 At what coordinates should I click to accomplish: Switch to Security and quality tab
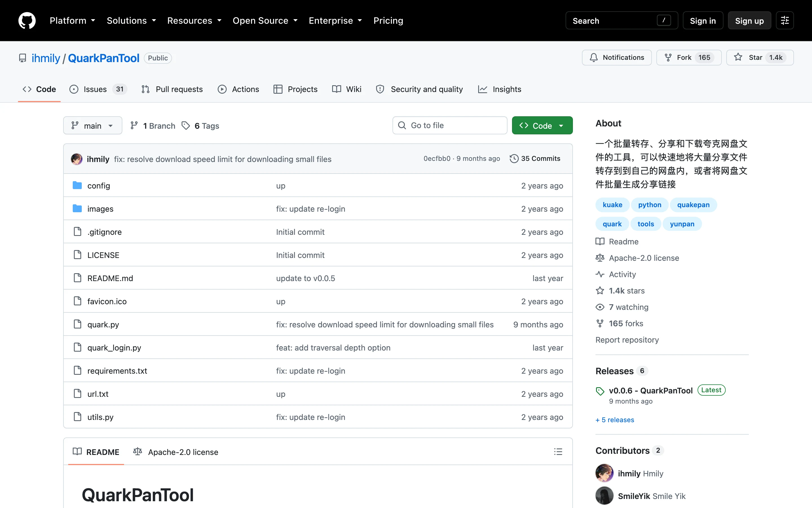pos(420,89)
